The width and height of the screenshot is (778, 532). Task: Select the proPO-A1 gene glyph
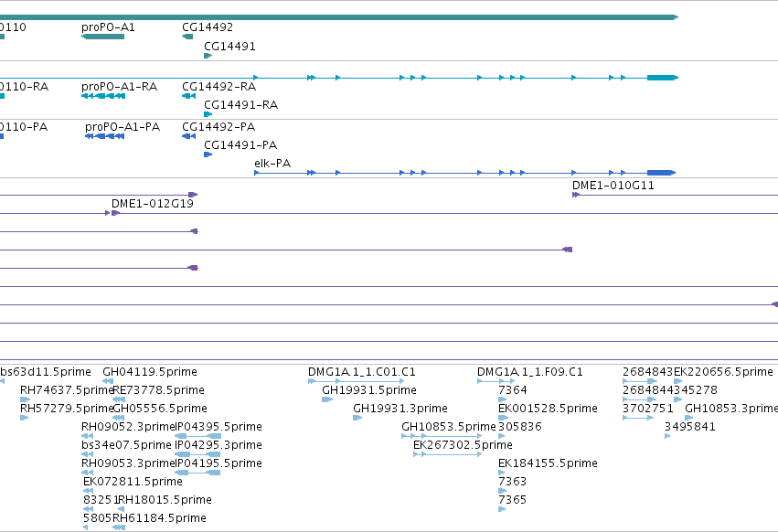102,37
